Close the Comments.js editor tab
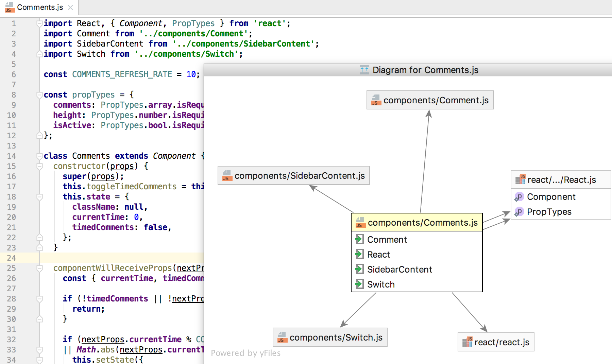This screenshot has width=612, height=364. pos(70,7)
